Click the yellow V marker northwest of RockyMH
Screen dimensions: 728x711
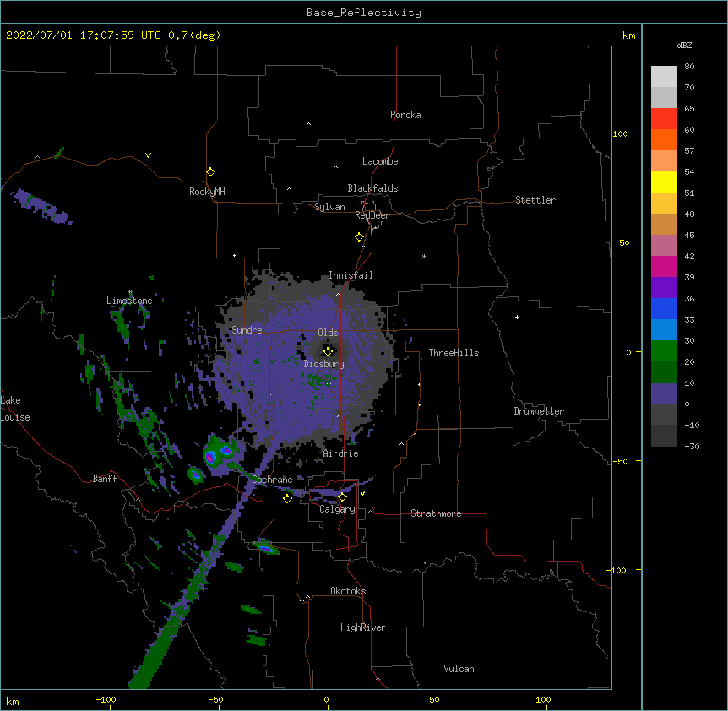pos(148,155)
